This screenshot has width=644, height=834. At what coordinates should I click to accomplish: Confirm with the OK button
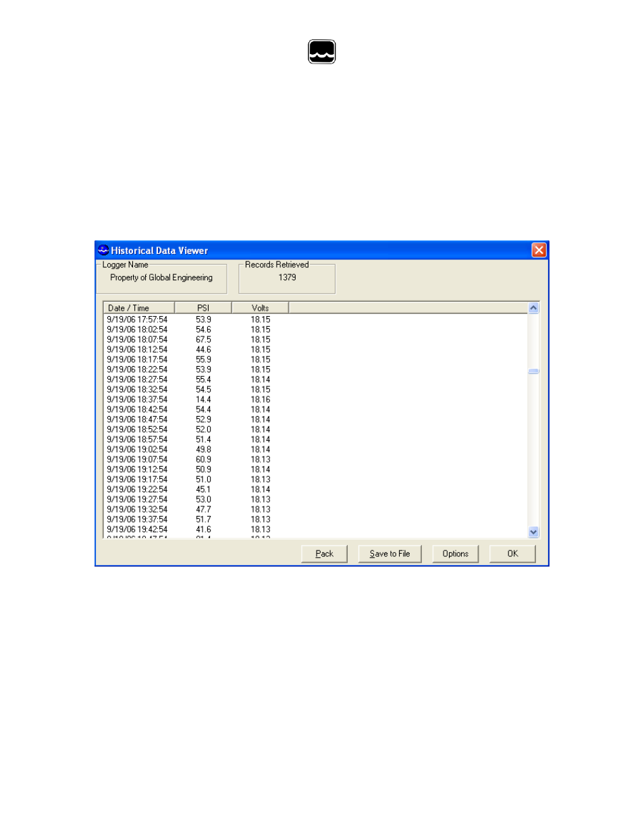(512, 554)
